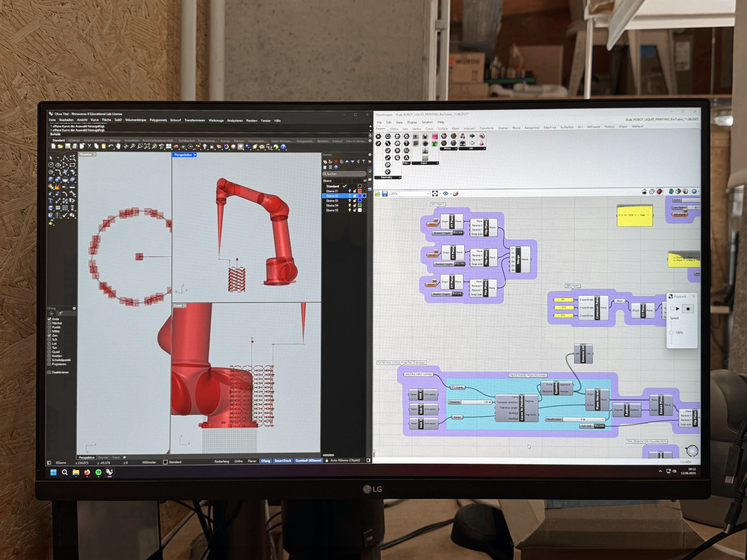Toggle the light bulb visibility for Ebene 03
The width and height of the screenshot is (747, 560).
tap(349, 201)
